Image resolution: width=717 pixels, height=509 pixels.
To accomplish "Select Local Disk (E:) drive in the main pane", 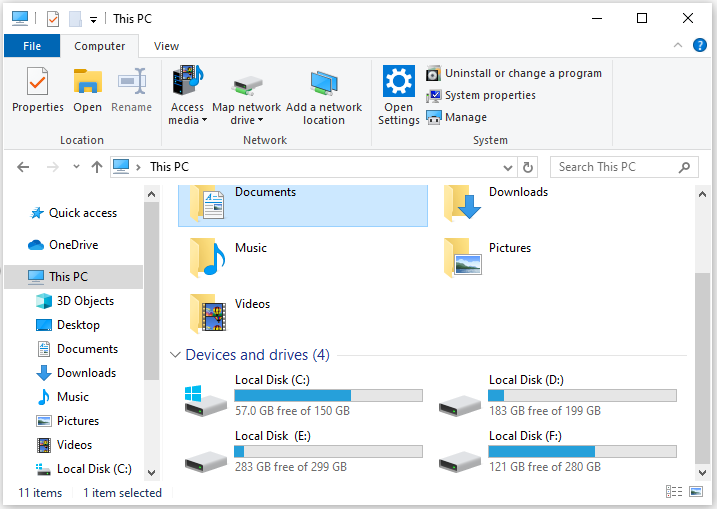I will pyautogui.click(x=303, y=452).
